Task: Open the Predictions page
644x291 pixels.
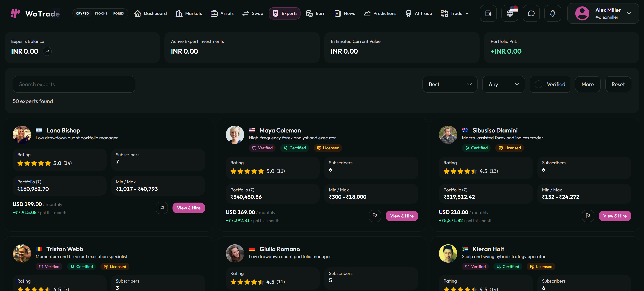Action: tap(380, 13)
